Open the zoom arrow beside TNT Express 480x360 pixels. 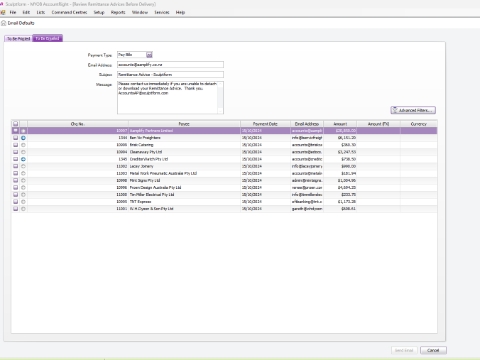point(23,202)
